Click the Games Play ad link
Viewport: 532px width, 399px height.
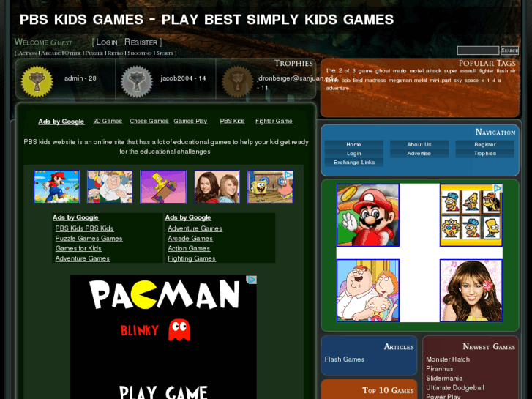pyautogui.click(x=190, y=122)
